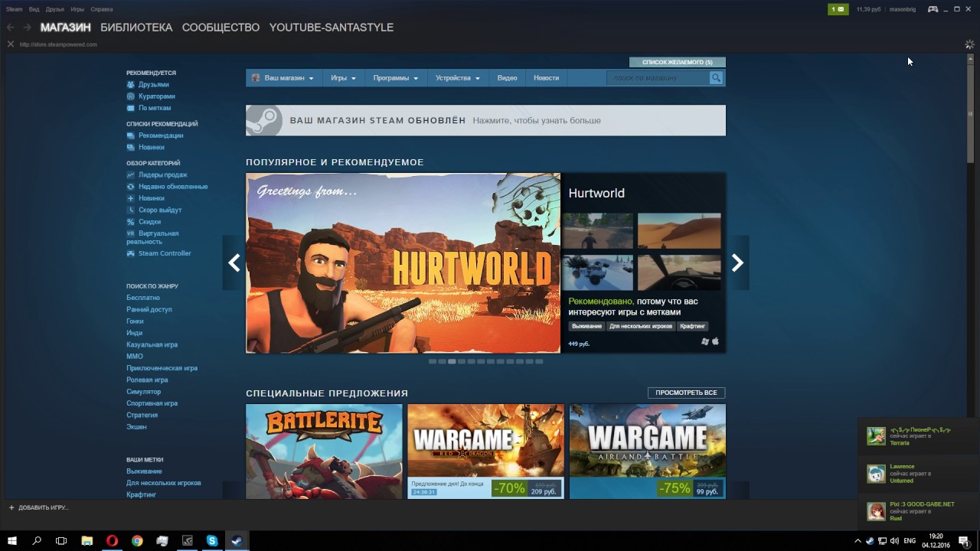Click Steam Controller icon in sidebar

[x=131, y=253]
